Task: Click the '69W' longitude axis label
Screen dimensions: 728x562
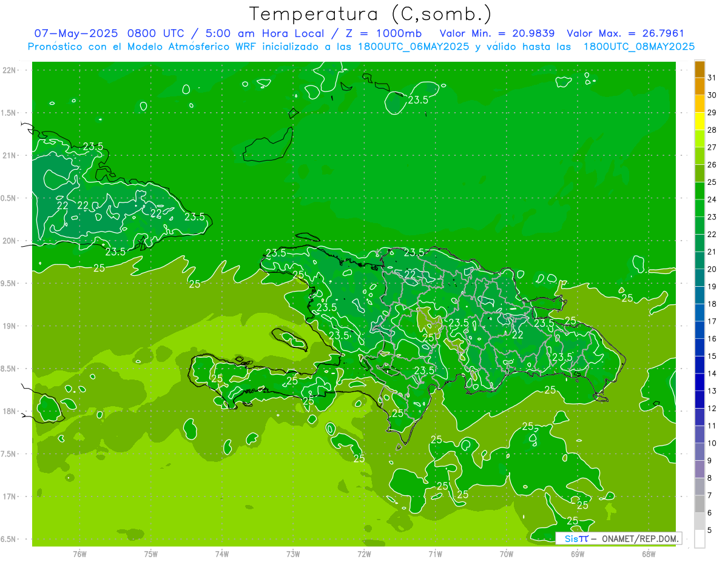Action: click(578, 554)
